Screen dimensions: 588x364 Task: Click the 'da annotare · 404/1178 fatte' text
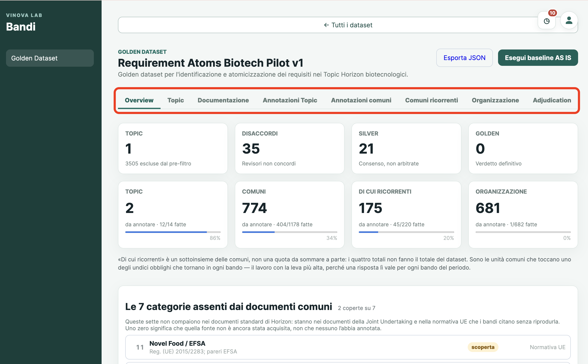coord(277,224)
